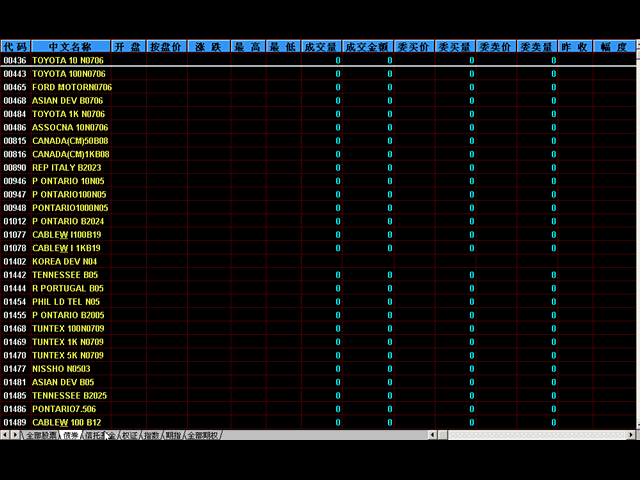The height and width of the screenshot is (480, 640).
Task: Select row R PORTUGAL B05
Action: coord(318,289)
